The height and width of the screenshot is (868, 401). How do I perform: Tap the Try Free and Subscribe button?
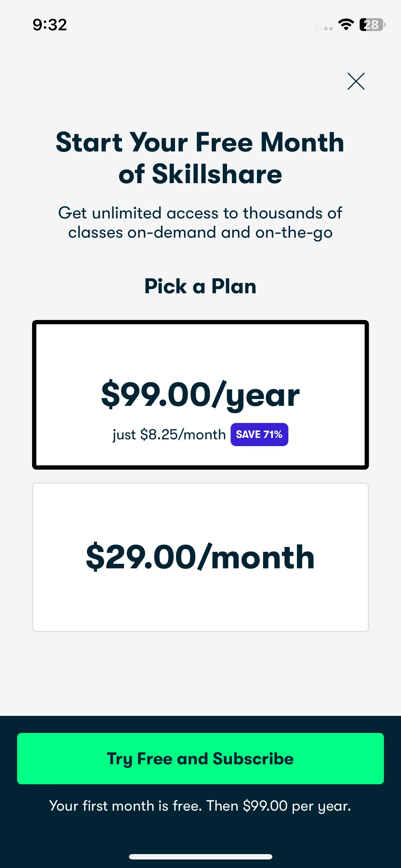(x=200, y=759)
